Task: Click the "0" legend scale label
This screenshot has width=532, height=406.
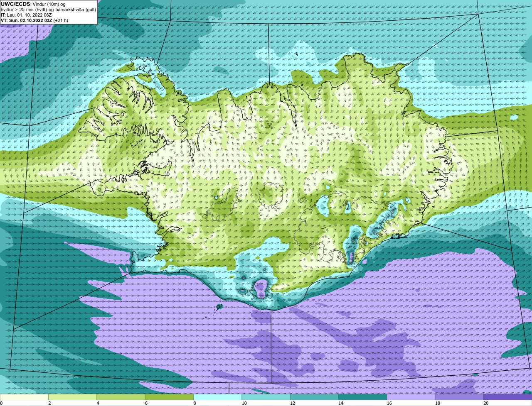Action: 1,403
